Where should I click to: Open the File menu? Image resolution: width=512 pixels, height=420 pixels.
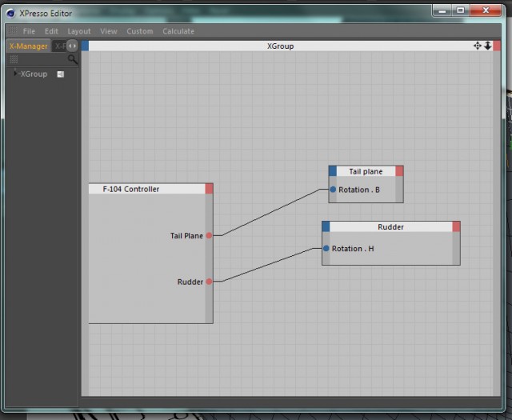(x=29, y=31)
